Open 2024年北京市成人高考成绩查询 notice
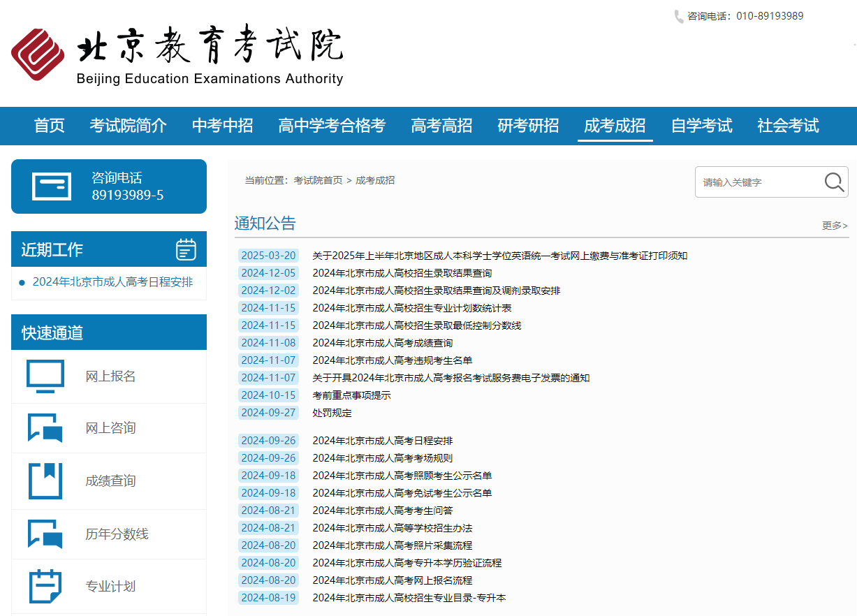 point(383,343)
